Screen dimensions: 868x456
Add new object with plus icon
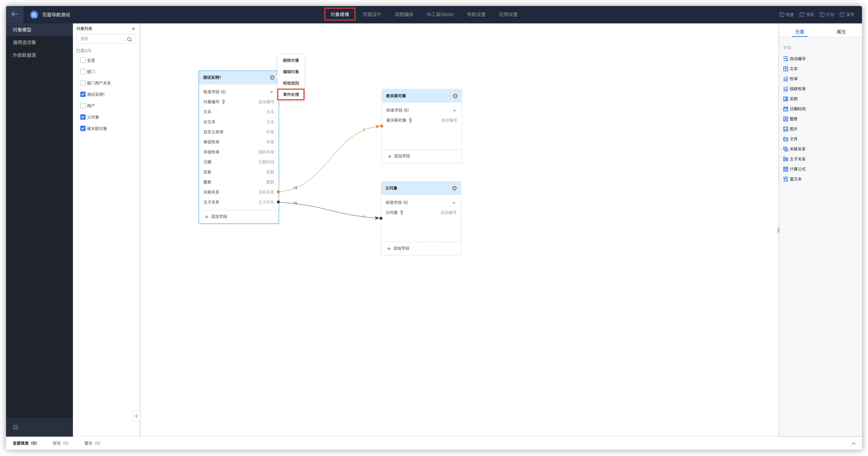[133, 29]
